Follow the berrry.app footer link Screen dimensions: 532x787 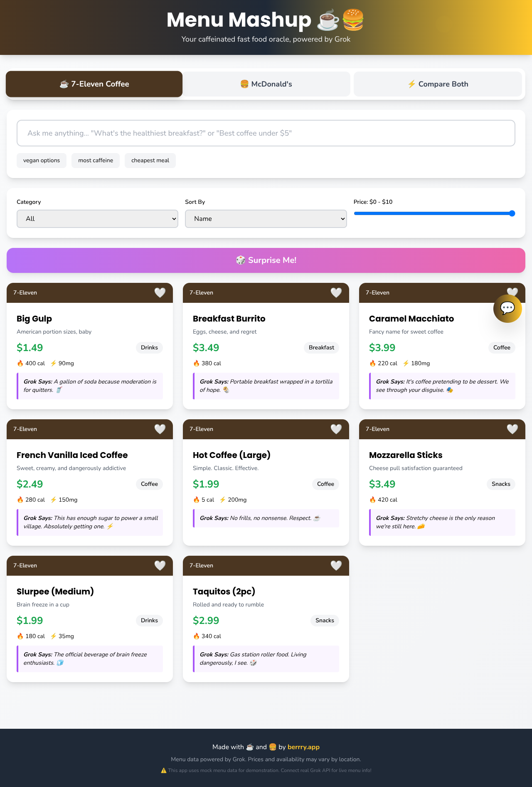pos(303,747)
